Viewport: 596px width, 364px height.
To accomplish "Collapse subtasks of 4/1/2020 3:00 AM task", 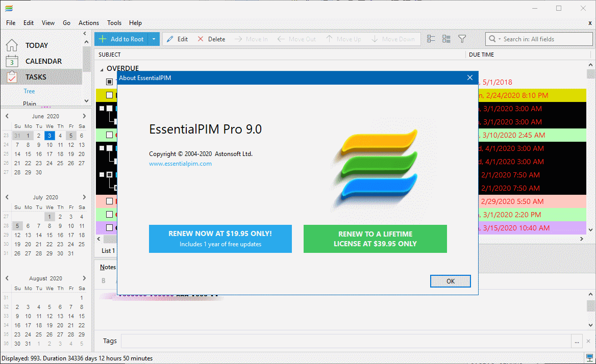I will tap(102, 148).
